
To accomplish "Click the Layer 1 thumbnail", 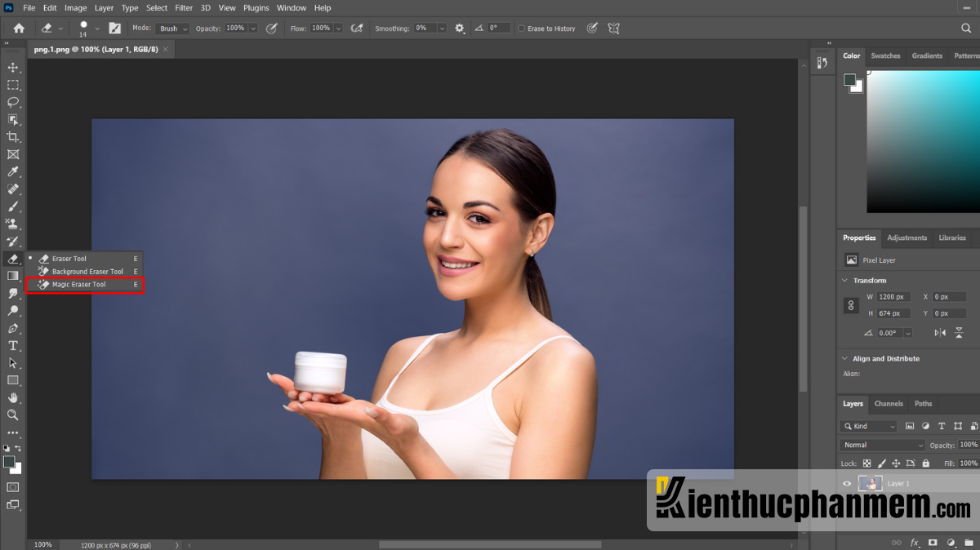I will click(x=871, y=484).
